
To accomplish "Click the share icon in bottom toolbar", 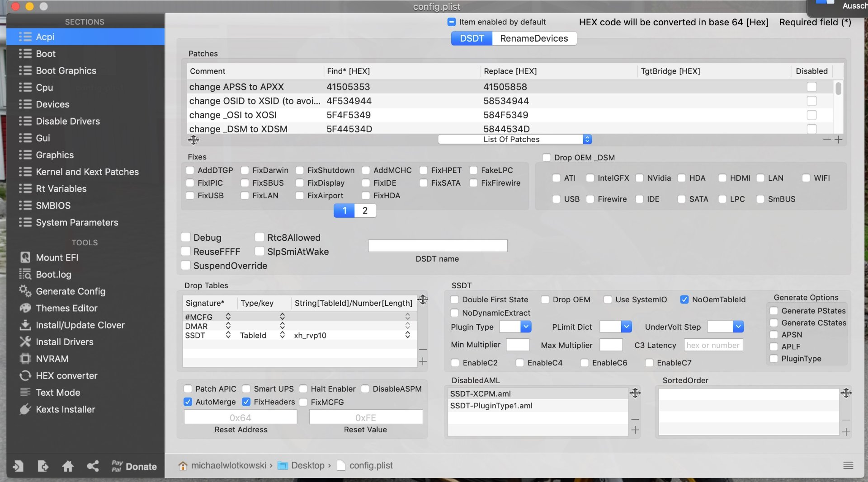I will pos(93,466).
